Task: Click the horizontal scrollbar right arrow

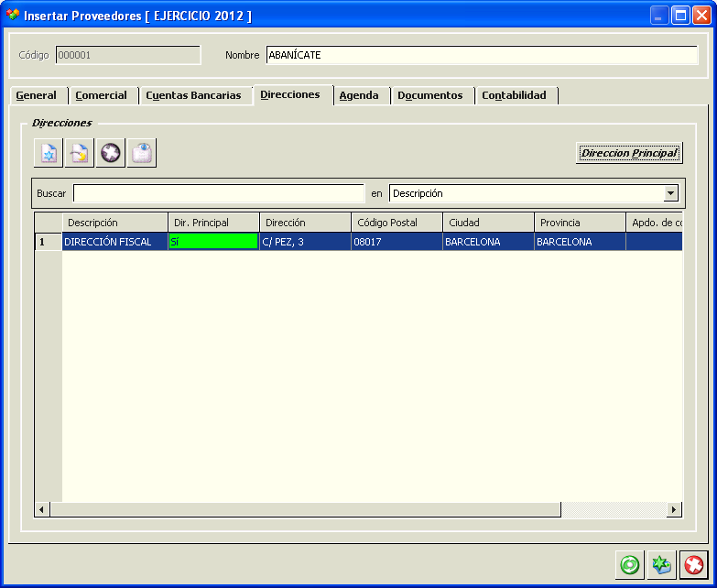Action: point(674,509)
